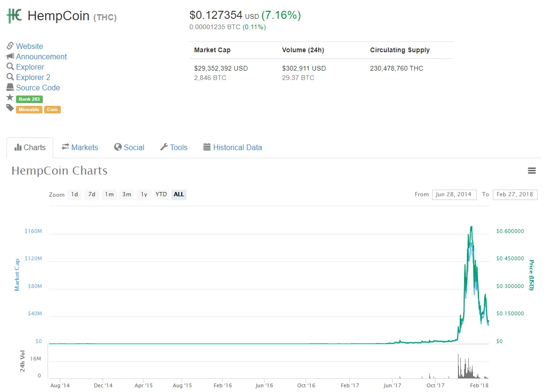
Task: Switch to the Charts tab
Action: click(x=30, y=148)
